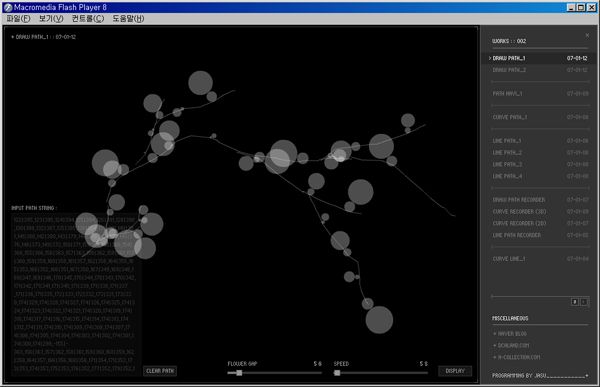
Task: Open DRAW PATH RECORDER work
Action: point(539,200)
